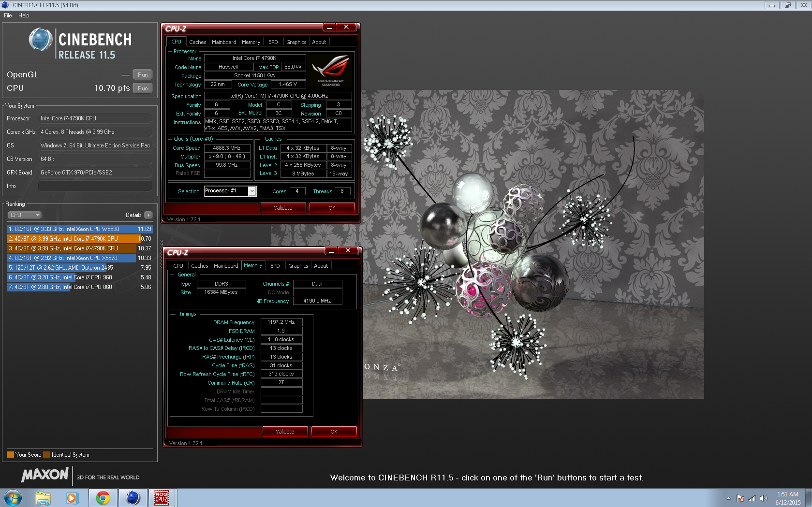Screen dimensions: 812x507
Task: Open Memory tab in upper CPU-Z window
Action: [x=251, y=42]
